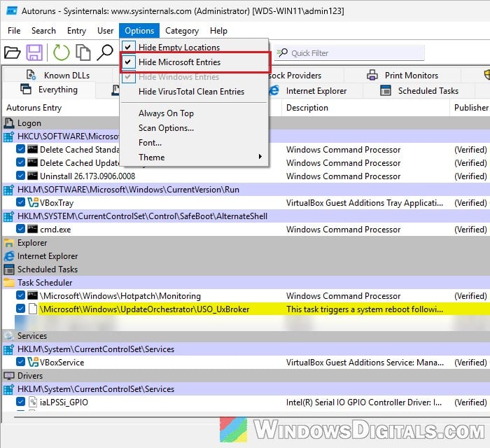Open Scan Options dialog
Screen dimensions: 490x448
[x=194, y=128]
